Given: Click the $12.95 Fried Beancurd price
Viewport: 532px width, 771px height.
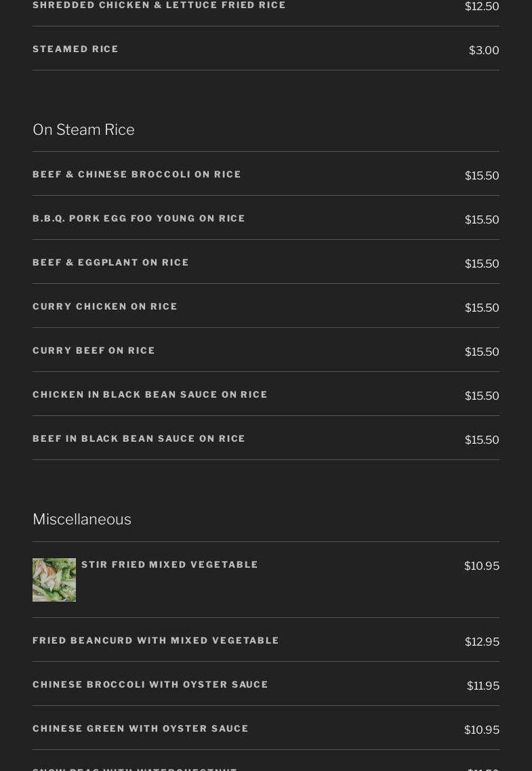Looking at the screenshot, I should coord(482,642).
